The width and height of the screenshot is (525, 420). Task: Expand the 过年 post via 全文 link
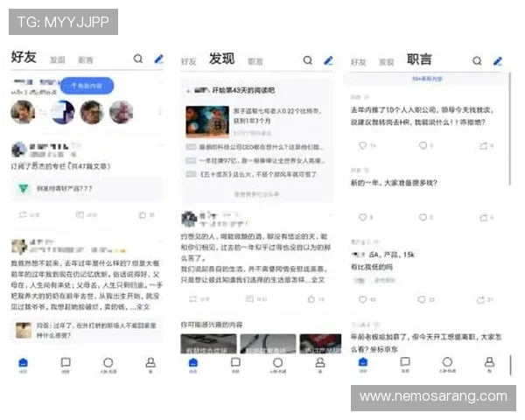pyautogui.click(x=143, y=307)
